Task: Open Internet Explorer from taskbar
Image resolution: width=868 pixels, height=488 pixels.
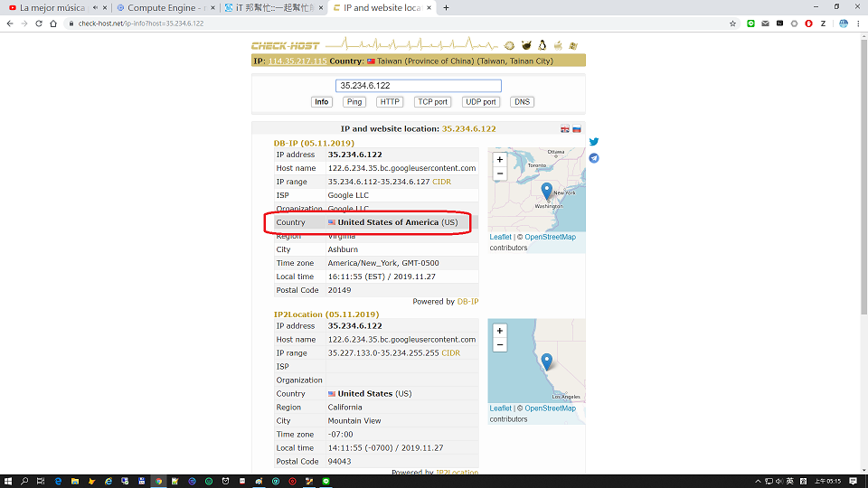Action: 108,482
